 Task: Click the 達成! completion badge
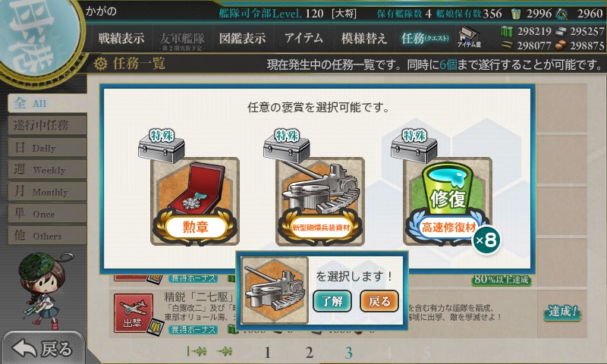[x=562, y=312]
